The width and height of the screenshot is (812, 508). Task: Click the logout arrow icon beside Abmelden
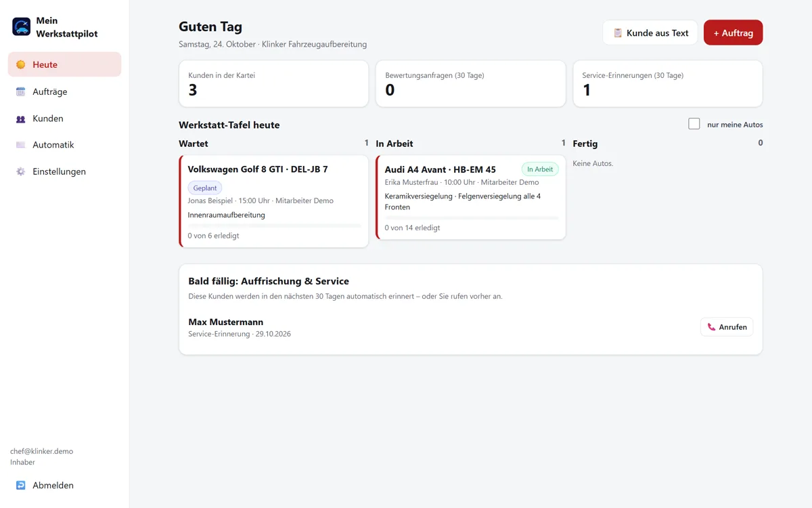[x=21, y=486]
